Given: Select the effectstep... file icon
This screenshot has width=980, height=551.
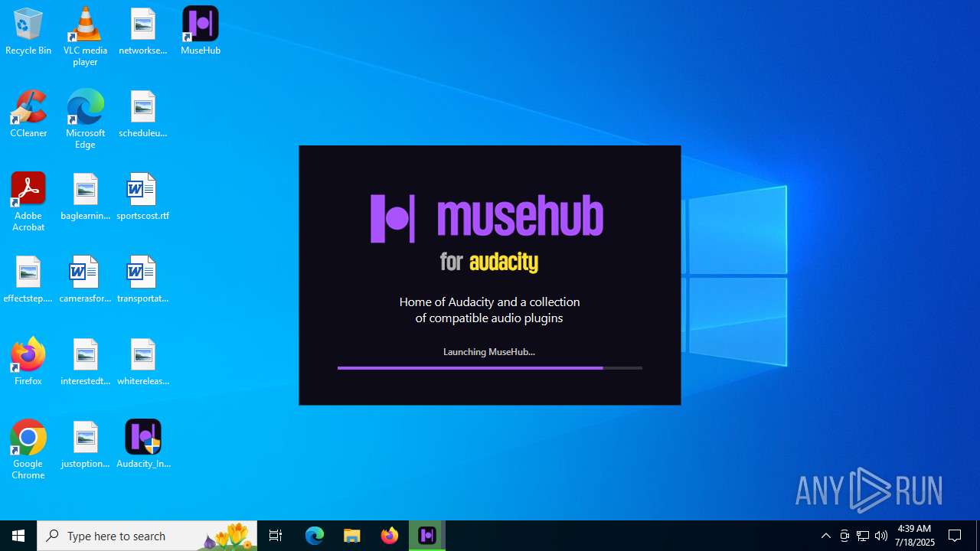Looking at the screenshot, I should [28, 279].
